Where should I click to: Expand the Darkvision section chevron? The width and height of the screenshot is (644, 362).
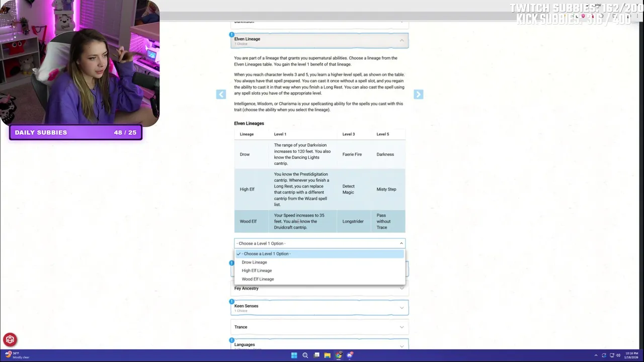coord(401,22)
